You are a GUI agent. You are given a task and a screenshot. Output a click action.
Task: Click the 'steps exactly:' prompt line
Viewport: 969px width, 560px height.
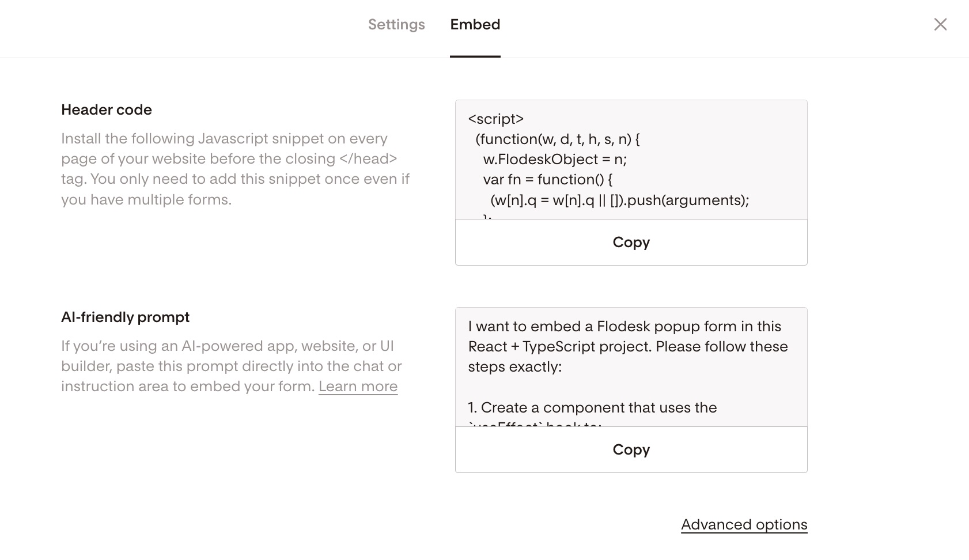pos(514,367)
